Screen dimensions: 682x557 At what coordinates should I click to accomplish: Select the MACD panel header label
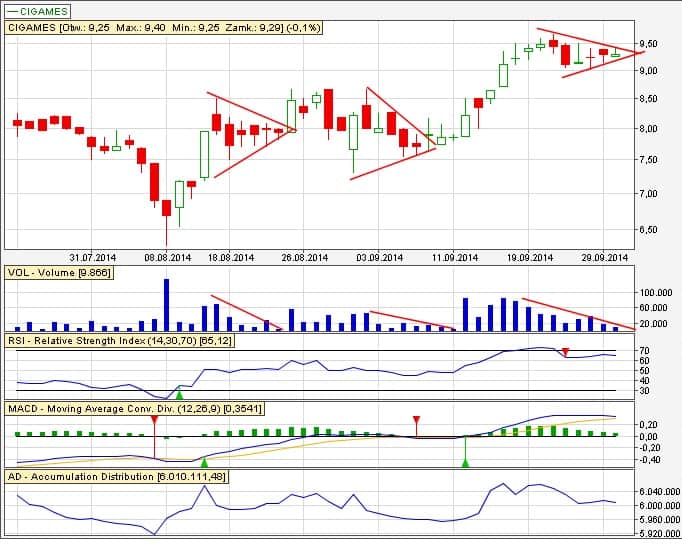pos(130,409)
